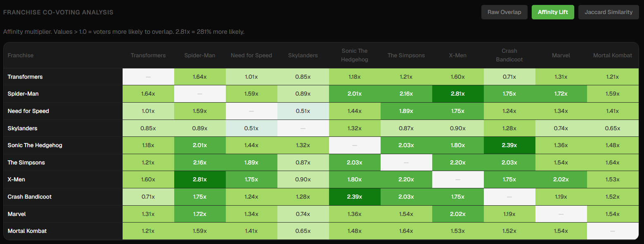Image resolution: width=644 pixels, height=244 pixels.
Task: Click 0.74x in the Skylanders row
Action: 561,128
